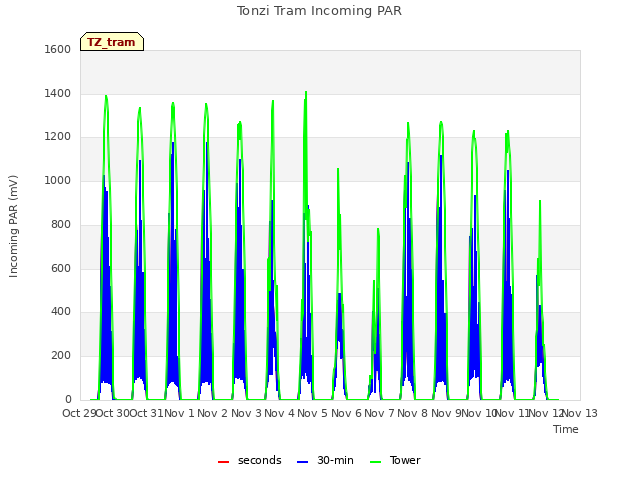
Task: Click the 600 y-axis tick label
Action: (61, 269)
